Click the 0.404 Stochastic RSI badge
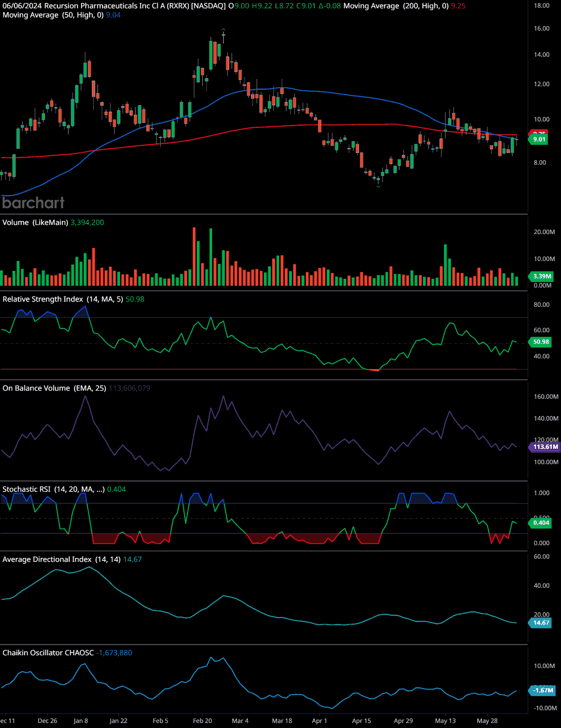The image size is (561, 728). click(541, 522)
